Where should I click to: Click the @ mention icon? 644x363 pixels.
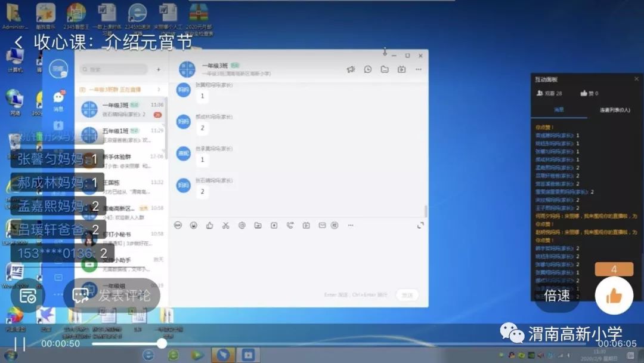point(242,225)
